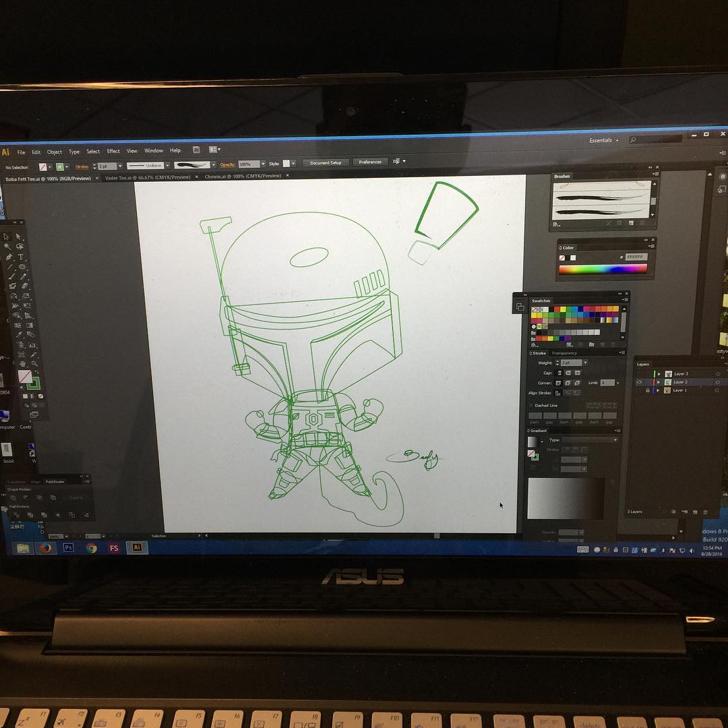The image size is (728, 728).
Task: Click the Delete Selection trash icon in Layers
Action: pos(705,512)
